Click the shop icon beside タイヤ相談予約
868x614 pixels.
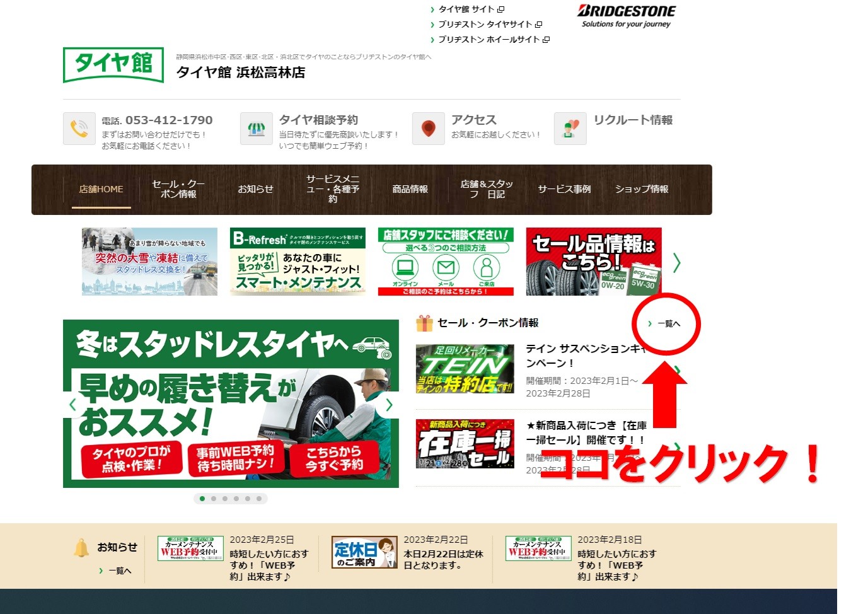pos(256,129)
